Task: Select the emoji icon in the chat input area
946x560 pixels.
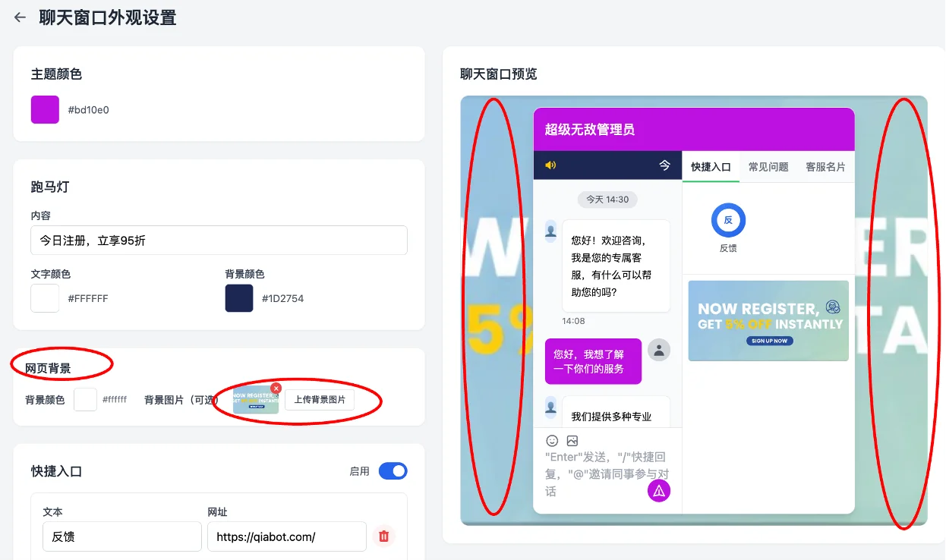Action: coord(551,441)
